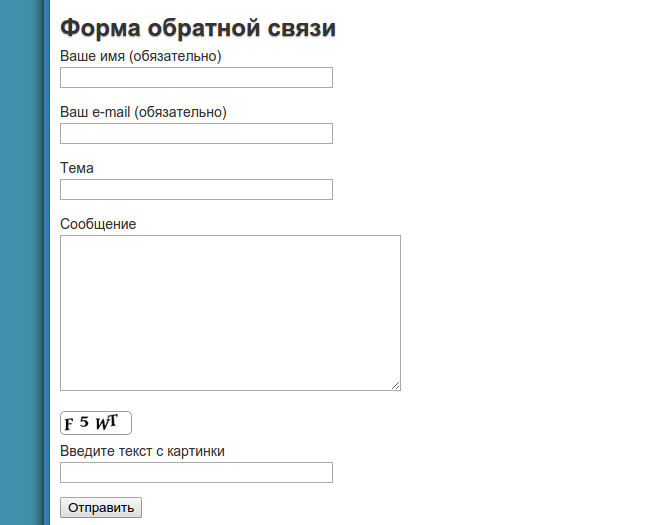666x525 pixels.
Task: Select the 'Тема' subject input field
Action: [196, 190]
